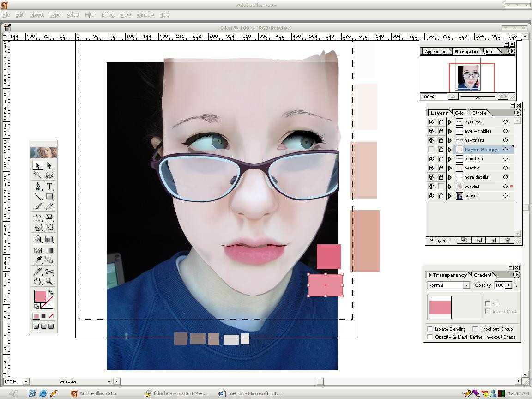Select the Pencil tool
Viewport: 532px width, 399px height.
click(x=49, y=206)
